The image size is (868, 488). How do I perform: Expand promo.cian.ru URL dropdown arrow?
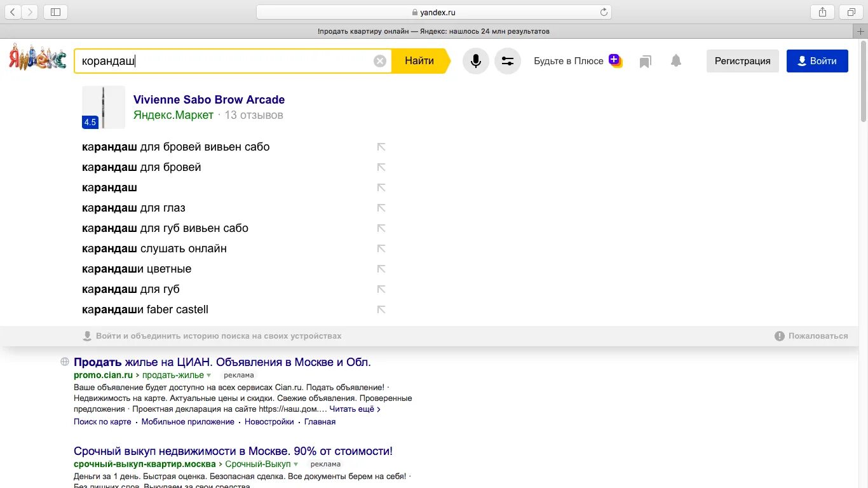pyautogui.click(x=208, y=376)
